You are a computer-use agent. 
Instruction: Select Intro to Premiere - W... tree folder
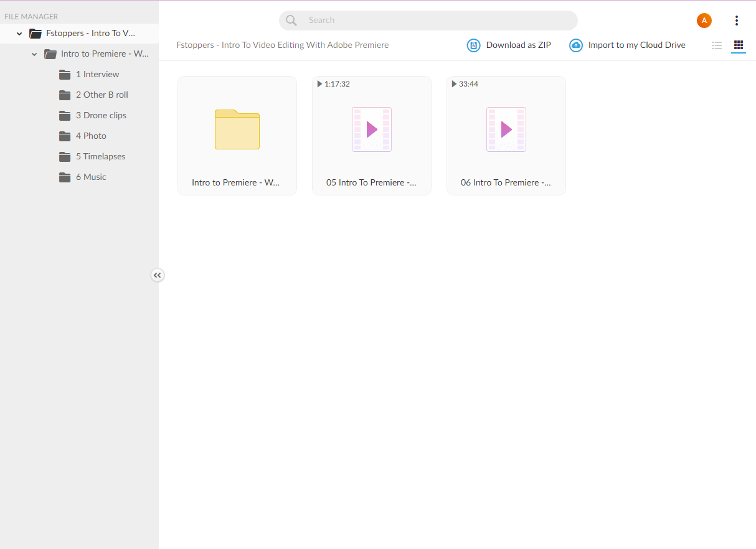click(105, 54)
